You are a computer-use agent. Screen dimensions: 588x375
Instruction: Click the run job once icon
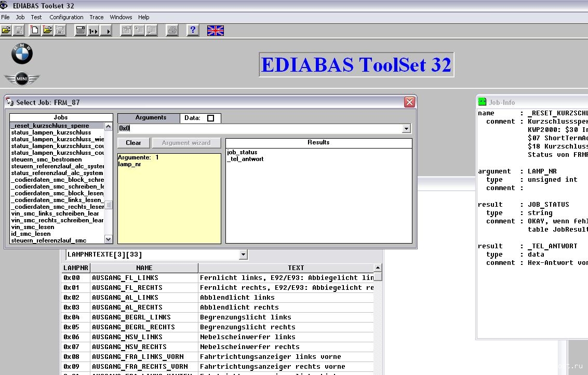pyautogui.click(x=93, y=31)
